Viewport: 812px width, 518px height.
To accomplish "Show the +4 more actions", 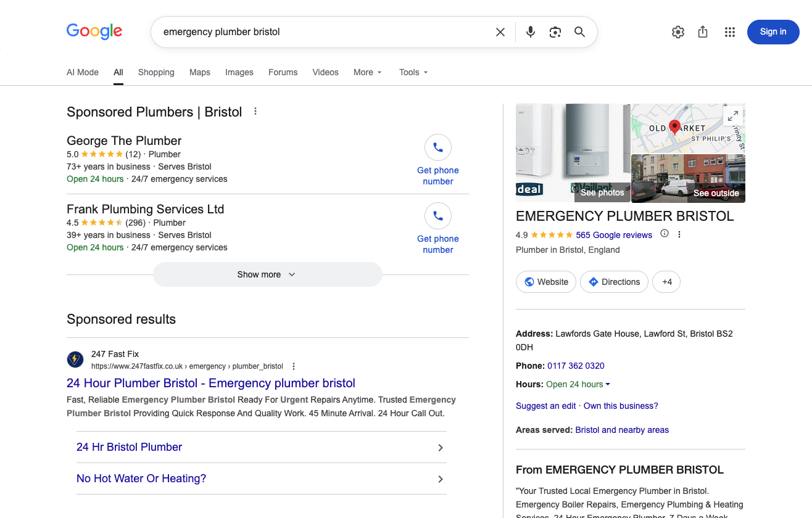I will coord(666,282).
